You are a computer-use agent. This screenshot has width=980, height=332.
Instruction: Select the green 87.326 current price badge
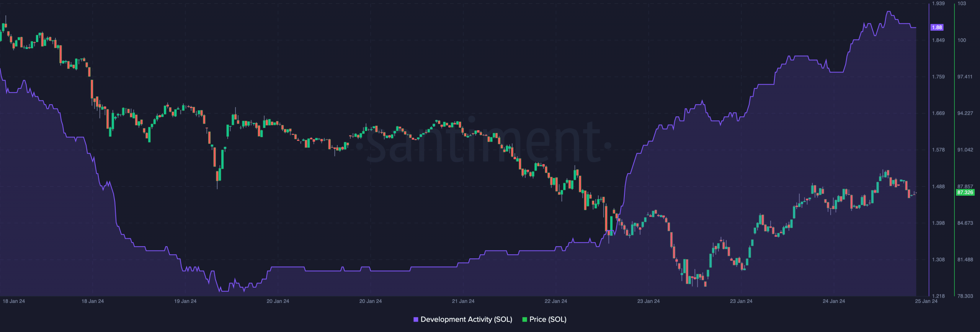[965, 192]
